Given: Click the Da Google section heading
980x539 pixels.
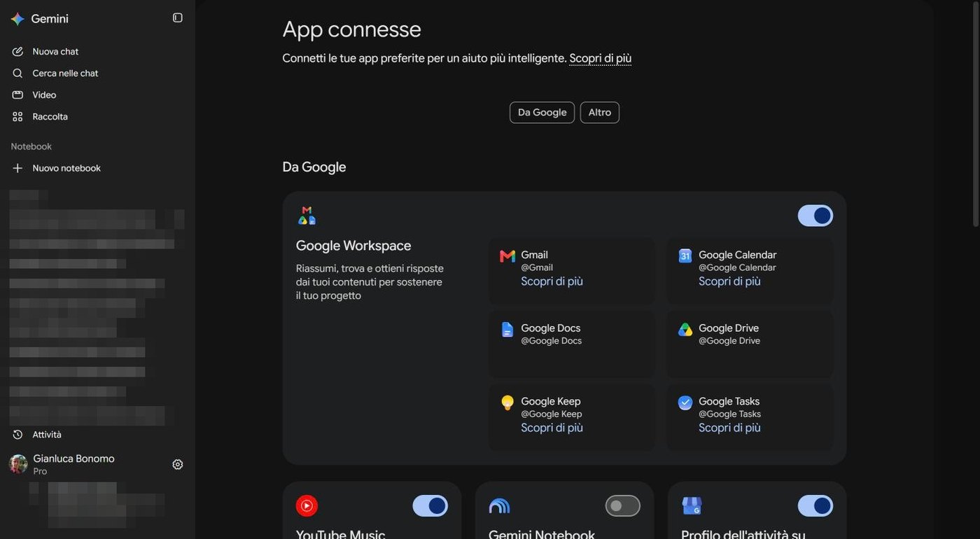Looking at the screenshot, I should point(314,167).
